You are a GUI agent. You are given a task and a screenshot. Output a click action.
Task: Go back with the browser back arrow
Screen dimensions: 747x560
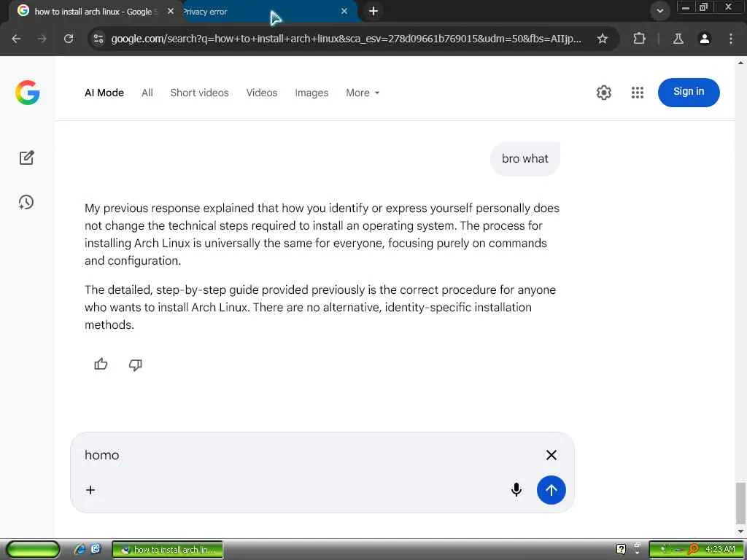(x=16, y=39)
